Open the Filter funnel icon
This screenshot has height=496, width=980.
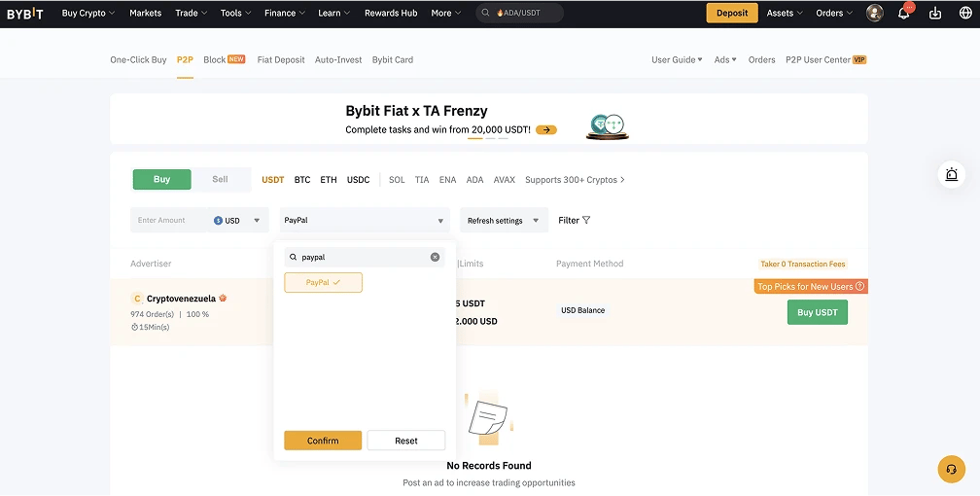586,221
